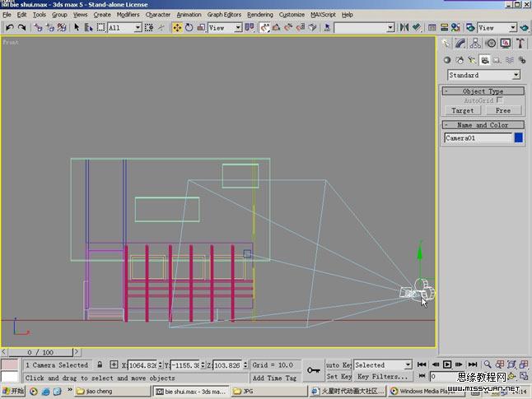Select the Shapes category in the Create panel
The image size is (532, 399).
[x=460, y=60]
